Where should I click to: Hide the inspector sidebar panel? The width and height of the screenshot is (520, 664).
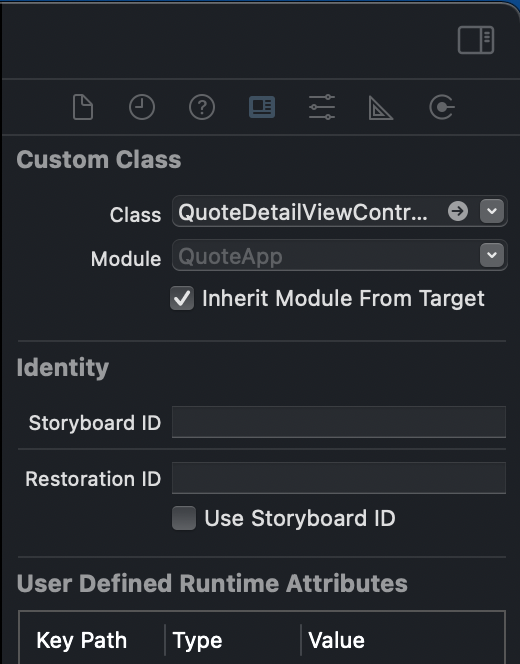(476, 40)
